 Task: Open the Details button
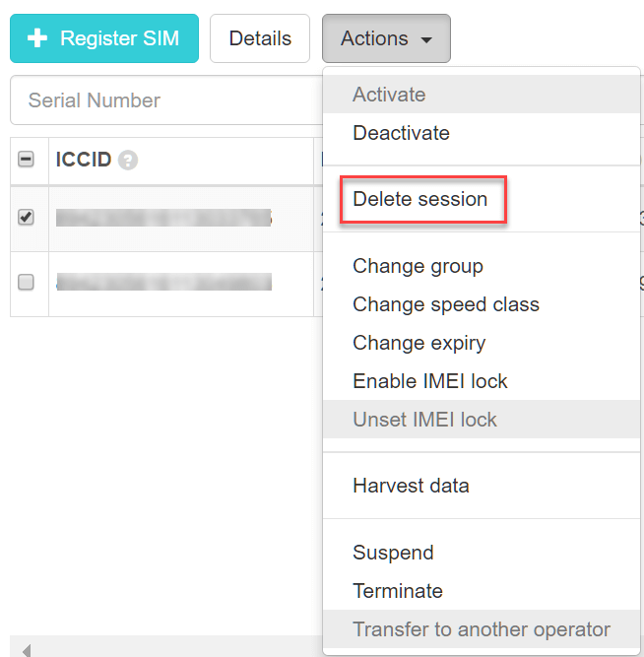260,38
